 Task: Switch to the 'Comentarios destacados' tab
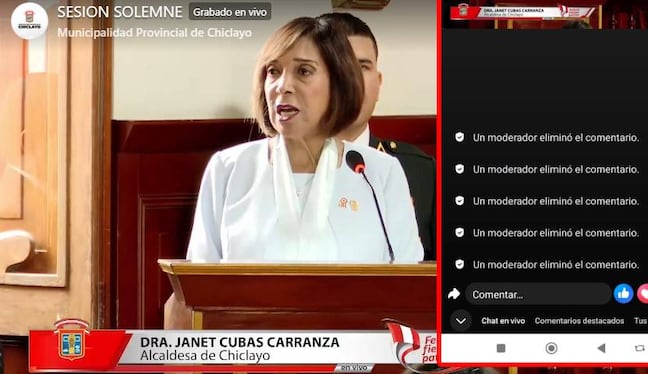(579, 321)
